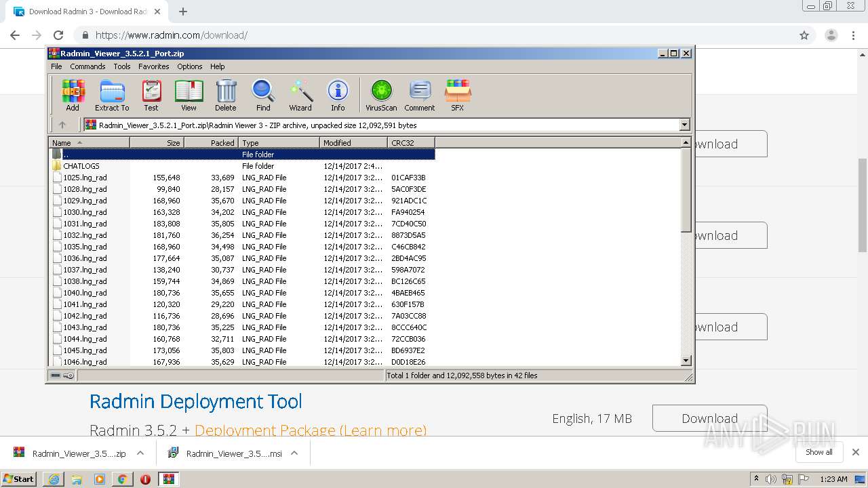Viewport: 868px width, 488px height.
Task: Open the Chrome profile avatar icon
Action: tap(831, 35)
